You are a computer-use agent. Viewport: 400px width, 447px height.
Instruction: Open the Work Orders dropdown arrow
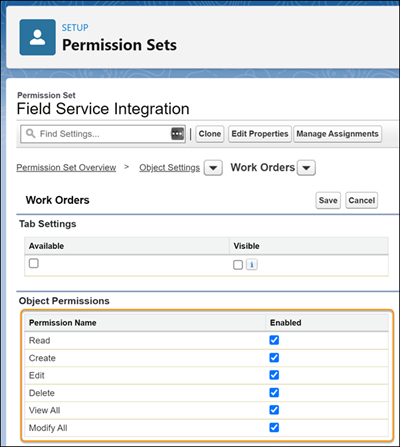tap(306, 168)
